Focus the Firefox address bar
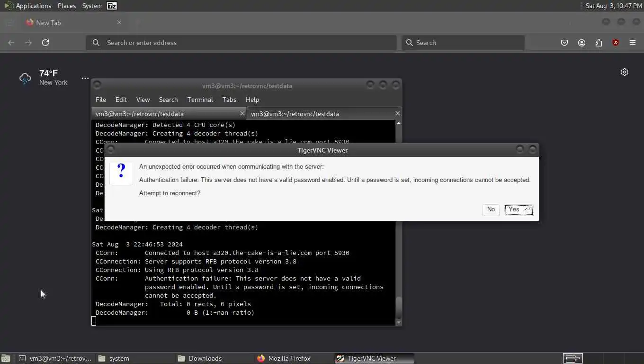Screen dimensions: 644x364 [241, 43]
